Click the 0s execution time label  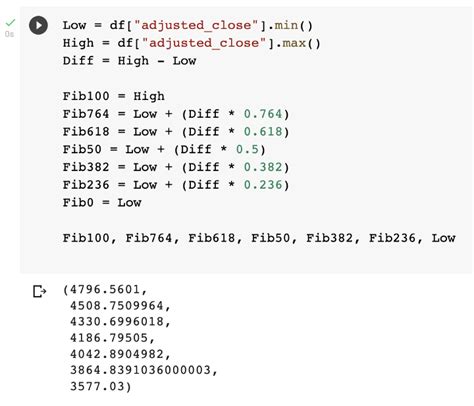(9, 34)
